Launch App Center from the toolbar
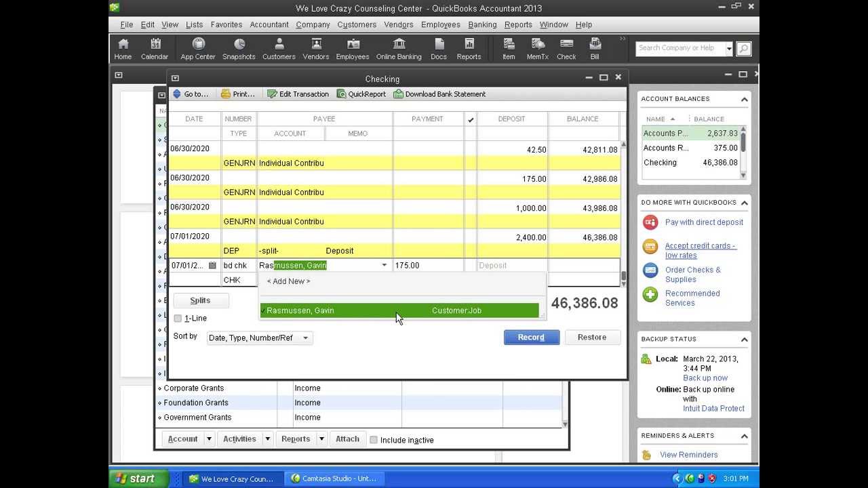This screenshot has width=868, height=488. pyautogui.click(x=198, y=49)
